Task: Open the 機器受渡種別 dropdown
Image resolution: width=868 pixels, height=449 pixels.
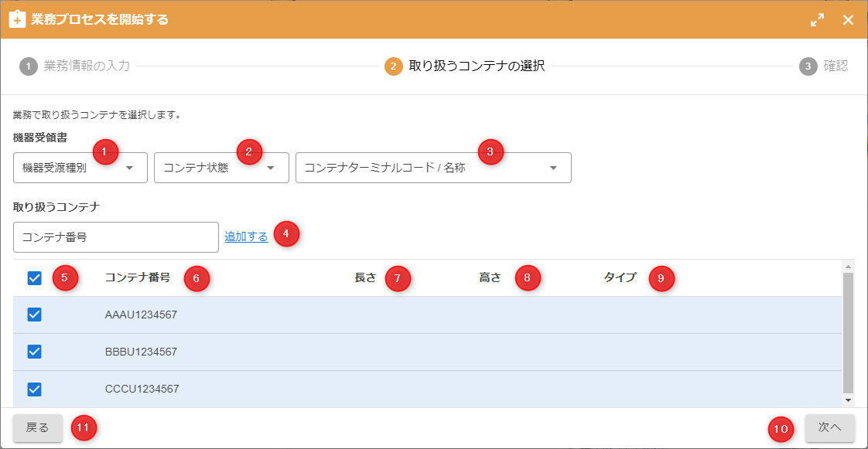Action: click(80, 168)
